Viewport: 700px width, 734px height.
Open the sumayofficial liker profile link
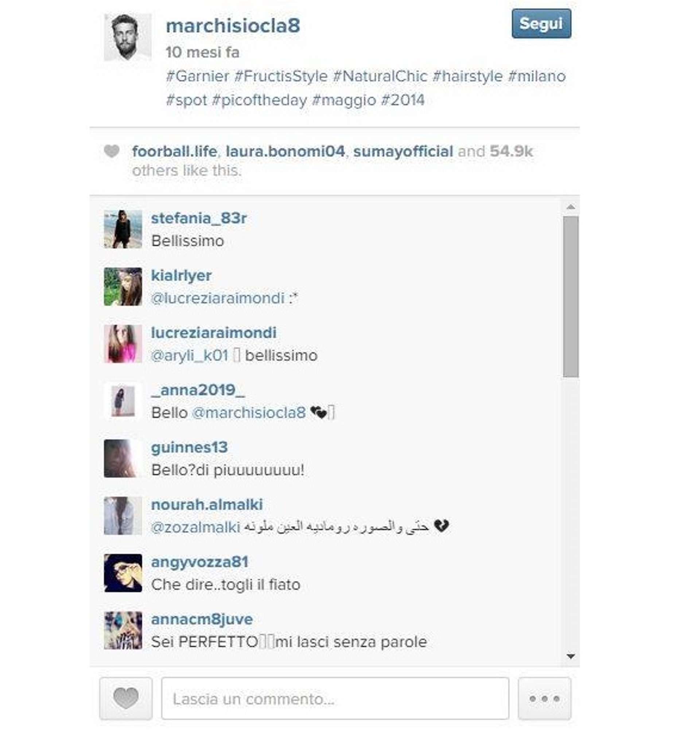click(403, 151)
